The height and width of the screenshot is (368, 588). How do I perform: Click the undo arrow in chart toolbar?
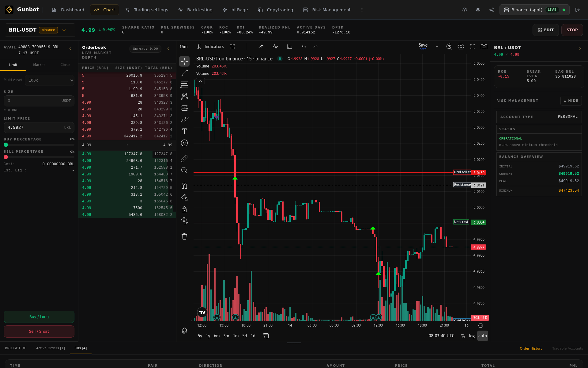click(x=304, y=47)
